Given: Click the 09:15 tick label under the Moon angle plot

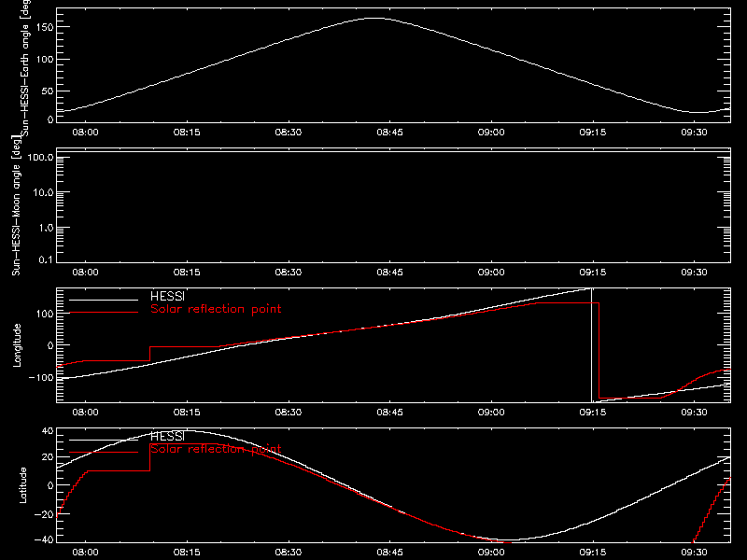Looking at the screenshot, I should 593,273.
